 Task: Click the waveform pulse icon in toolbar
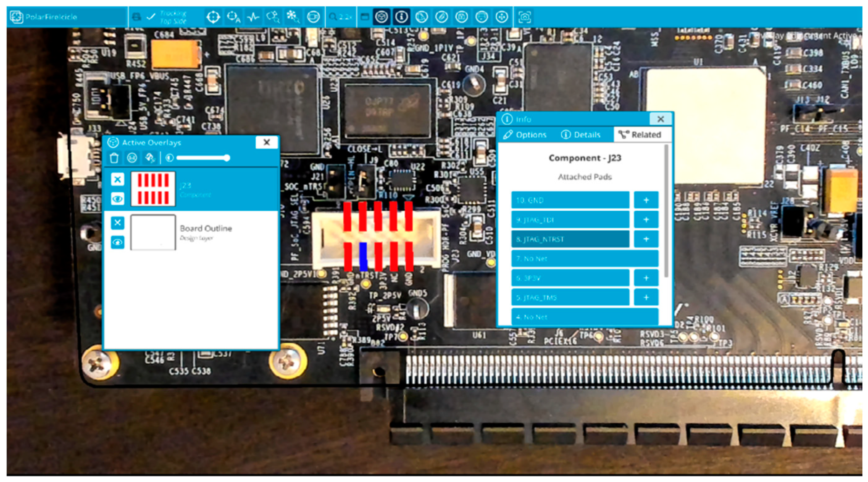click(253, 17)
